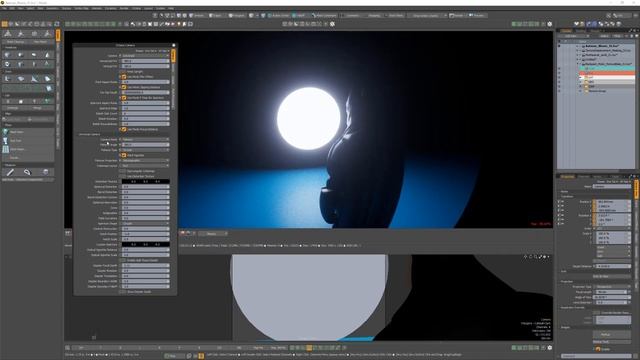Open the Camera Mode dropdown under Universal Camera
This screenshot has height=360, width=640.
pos(145,139)
